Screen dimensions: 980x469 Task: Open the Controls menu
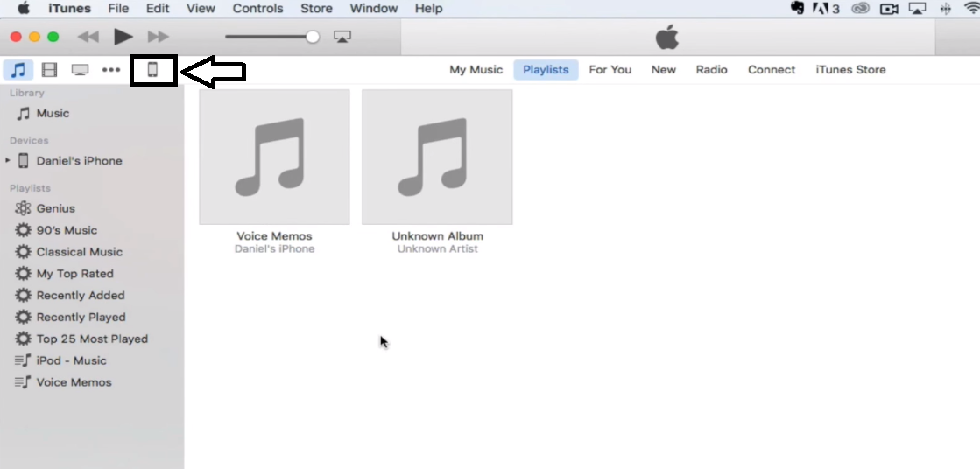[257, 8]
